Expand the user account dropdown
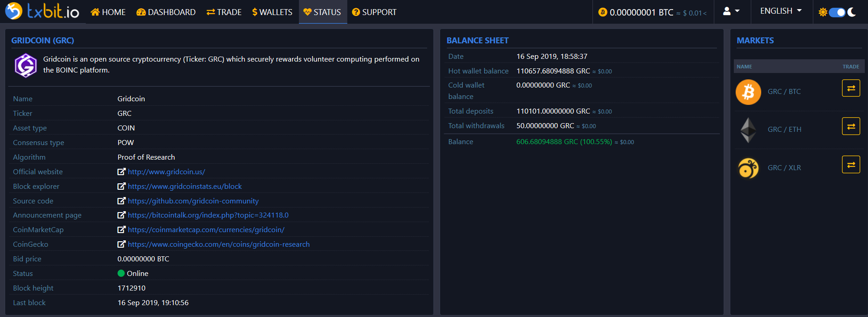This screenshot has height=317, width=868. [732, 11]
